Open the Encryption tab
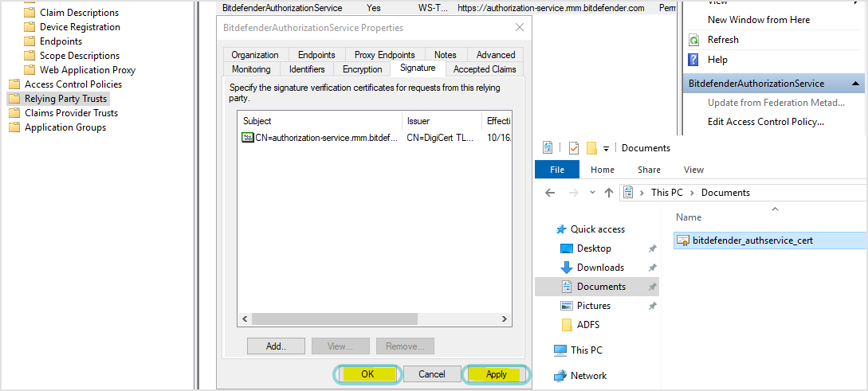 click(x=362, y=69)
